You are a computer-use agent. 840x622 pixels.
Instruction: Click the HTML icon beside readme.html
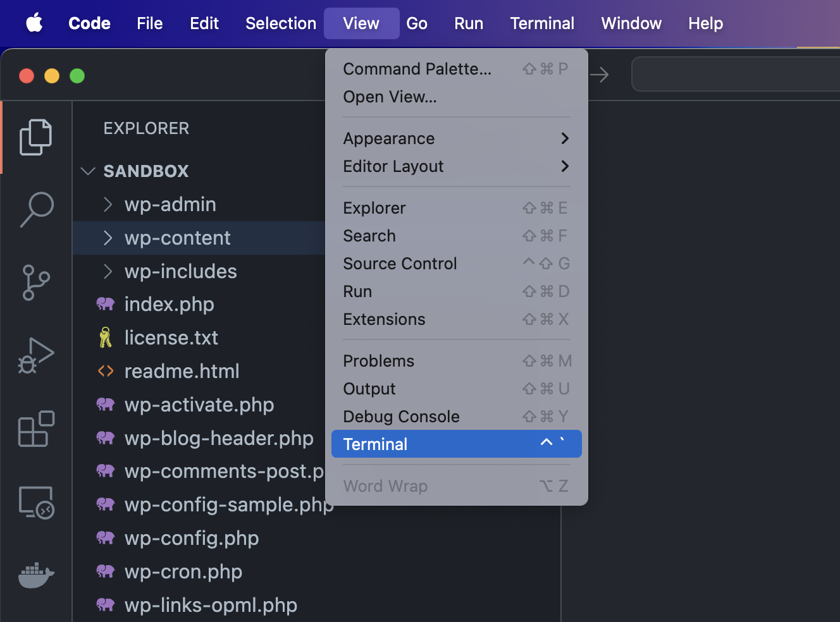coord(106,371)
